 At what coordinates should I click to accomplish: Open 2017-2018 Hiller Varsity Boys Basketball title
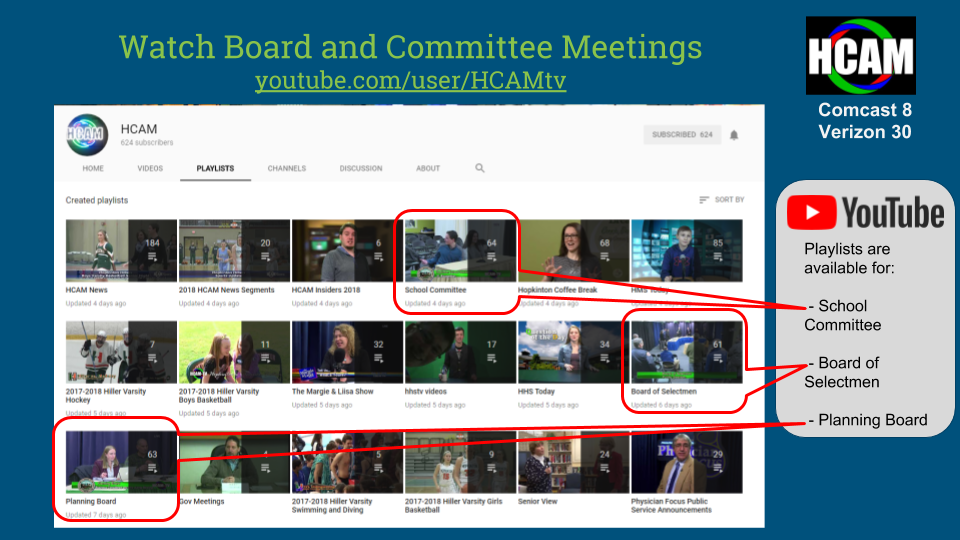(x=219, y=396)
